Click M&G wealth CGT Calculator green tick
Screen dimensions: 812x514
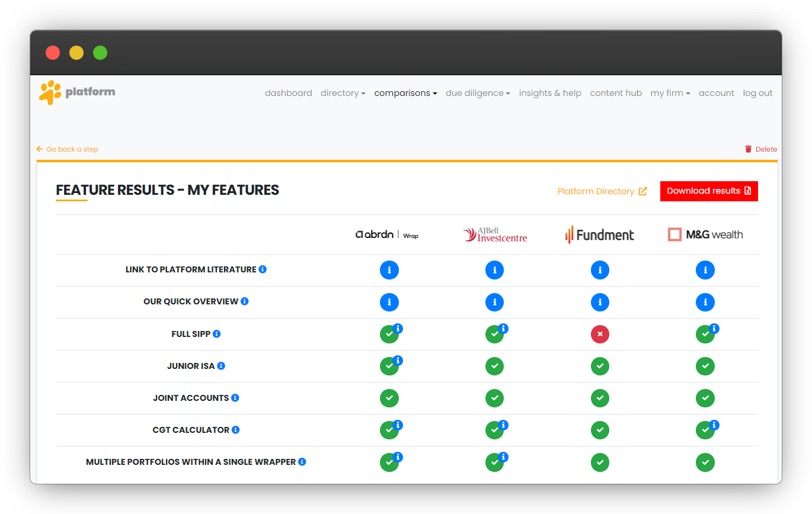tap(704, 431)
